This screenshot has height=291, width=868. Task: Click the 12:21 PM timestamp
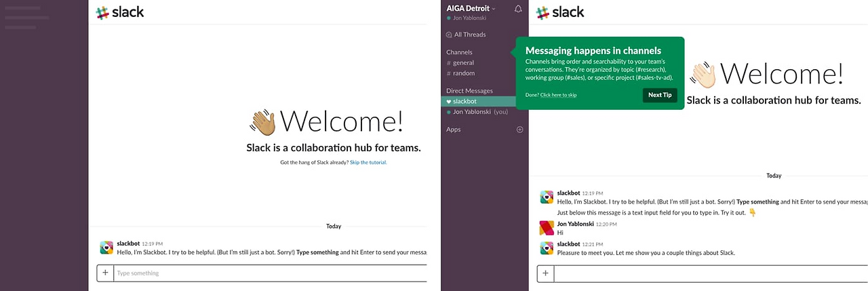(x=591, y=244)
